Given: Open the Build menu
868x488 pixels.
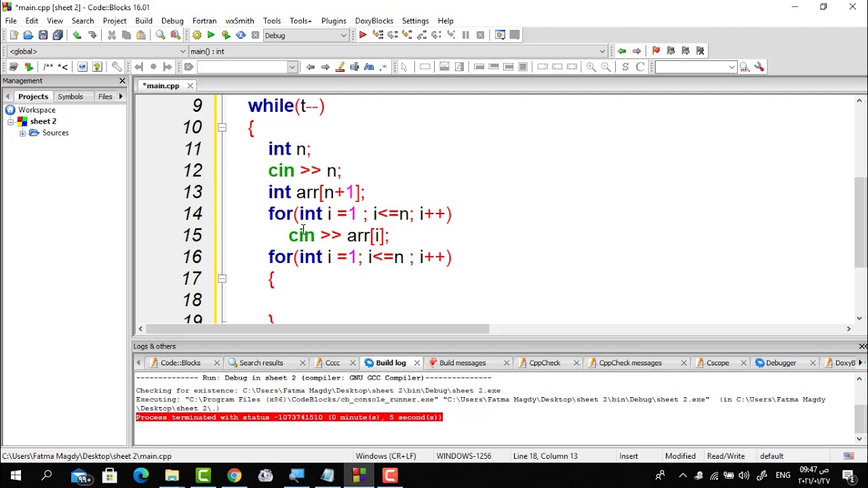Looking at the screenshot, I should (144, 21).
